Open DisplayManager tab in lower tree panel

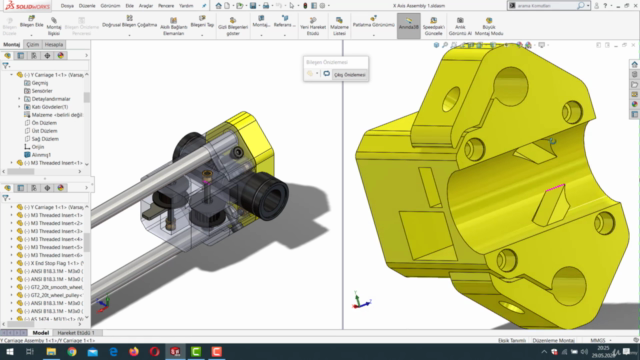(x=61, y=188)
